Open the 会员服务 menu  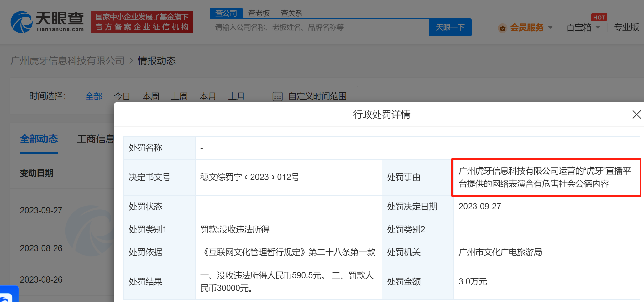527,28
